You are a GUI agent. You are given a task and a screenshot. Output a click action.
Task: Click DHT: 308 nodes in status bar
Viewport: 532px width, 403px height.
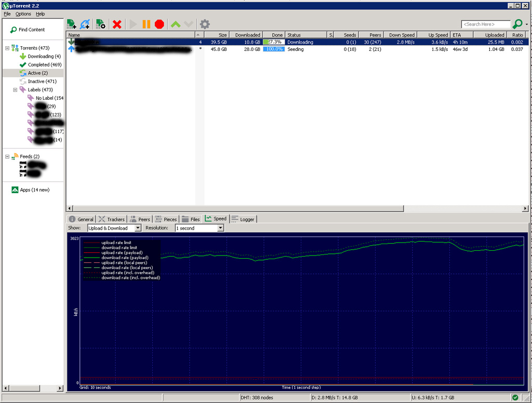[257, 398]
